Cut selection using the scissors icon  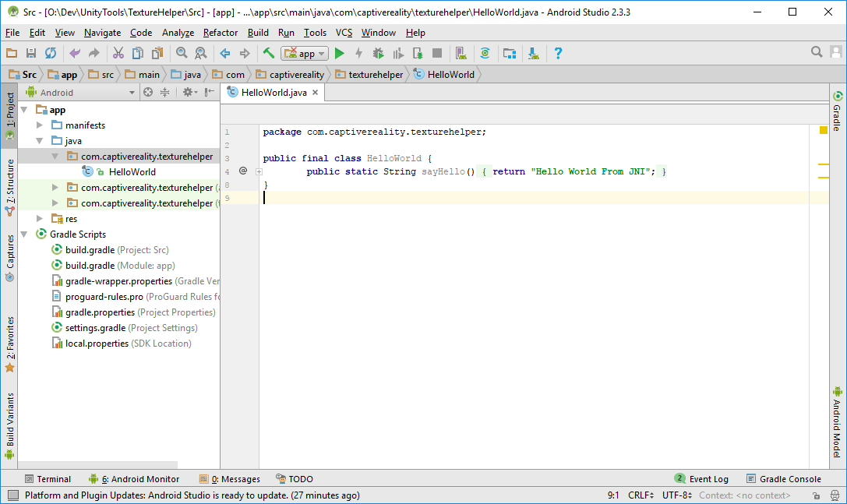point(118,53)
